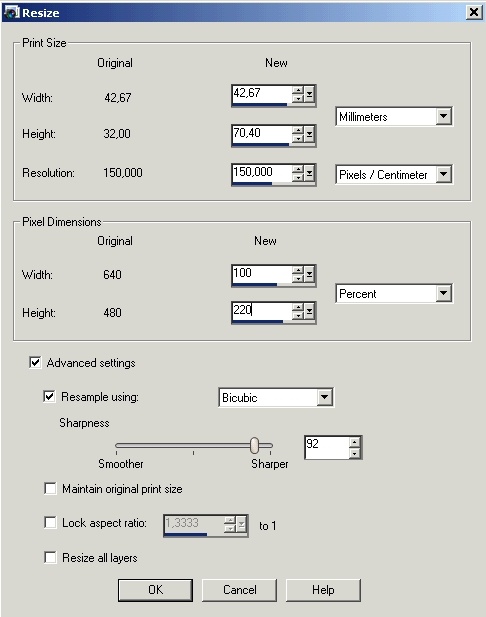This screenshot has width=486, height=617.
Task: Open the slider popup beside Pixel Dimensions Width
Action: pyautogui.click(x=309, y=274)
